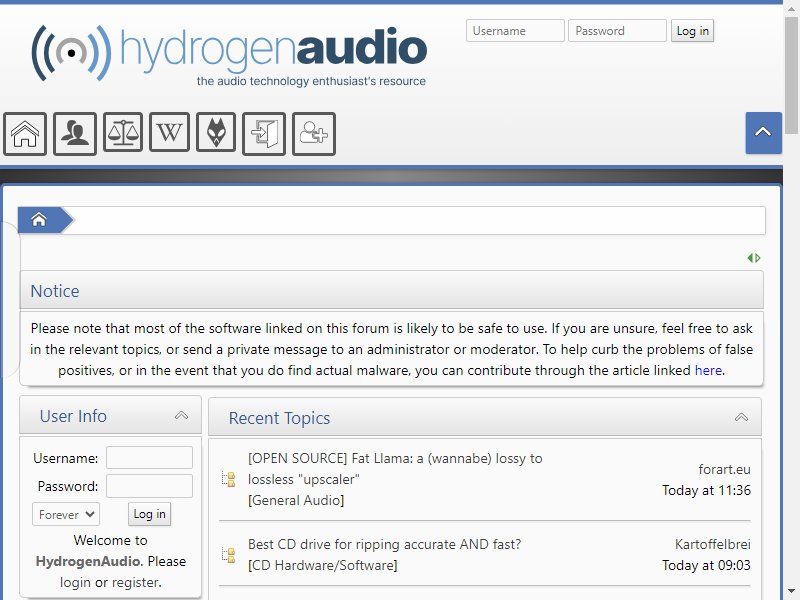Click the 'login' link in welcome text
Screen dimensions: 800x600
(75, 582)
